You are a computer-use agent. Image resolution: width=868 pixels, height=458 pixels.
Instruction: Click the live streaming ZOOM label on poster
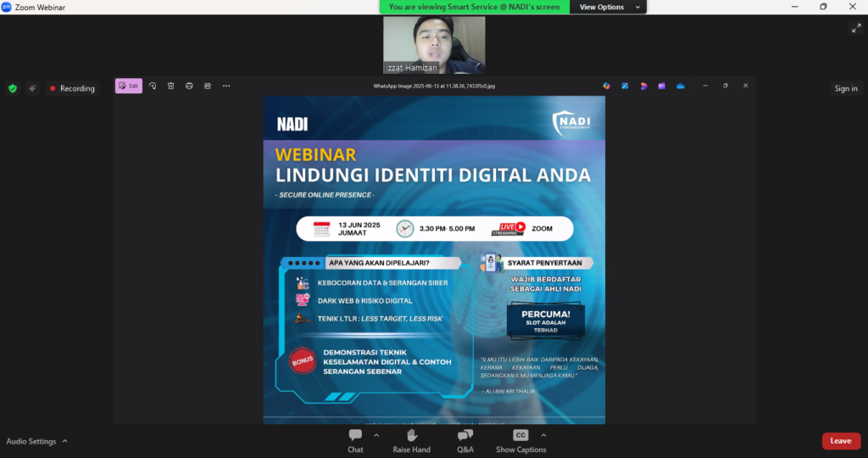point(542,229)
